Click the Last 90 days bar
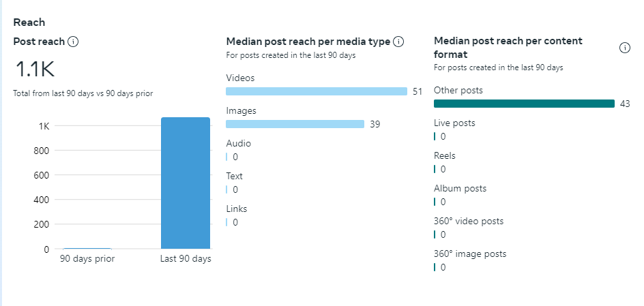The image size is (644, 306). 185,183
